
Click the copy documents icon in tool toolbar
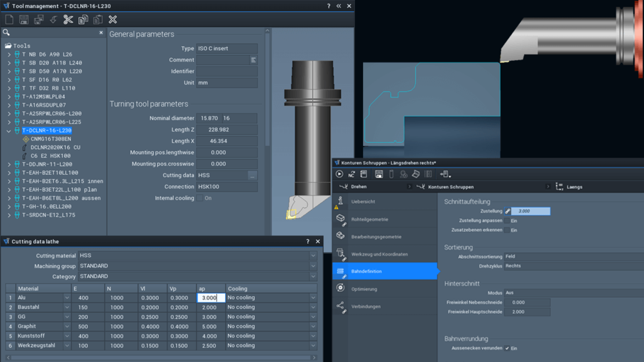point(83,20)
